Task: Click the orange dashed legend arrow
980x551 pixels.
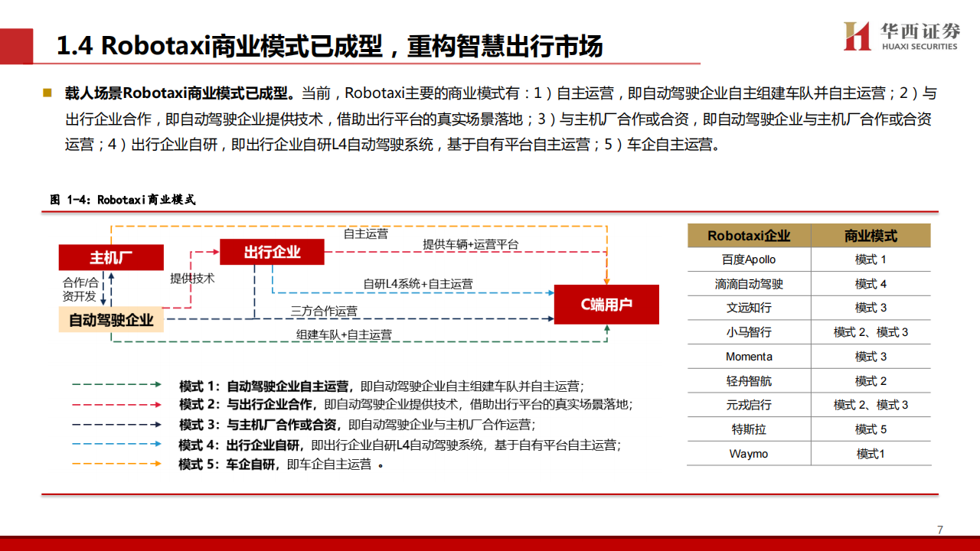Action: tap(116, 463)
